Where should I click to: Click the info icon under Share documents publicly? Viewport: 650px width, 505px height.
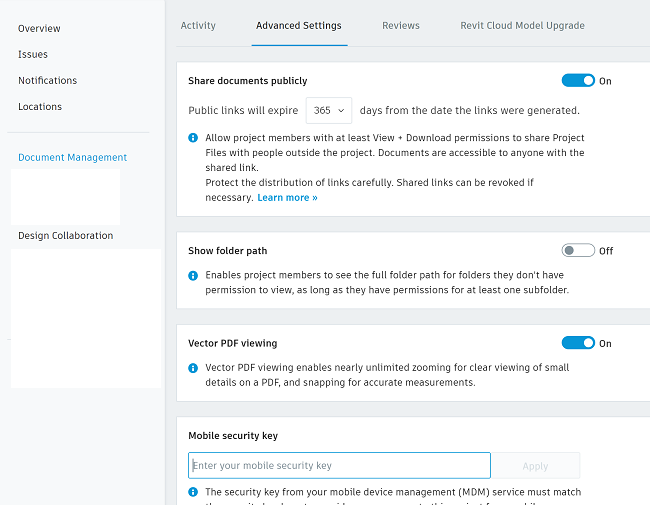tap(194, 138)
